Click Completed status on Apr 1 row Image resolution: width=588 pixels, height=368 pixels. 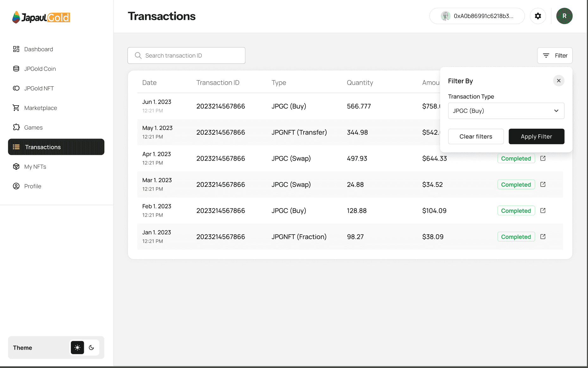pos(516,159)
